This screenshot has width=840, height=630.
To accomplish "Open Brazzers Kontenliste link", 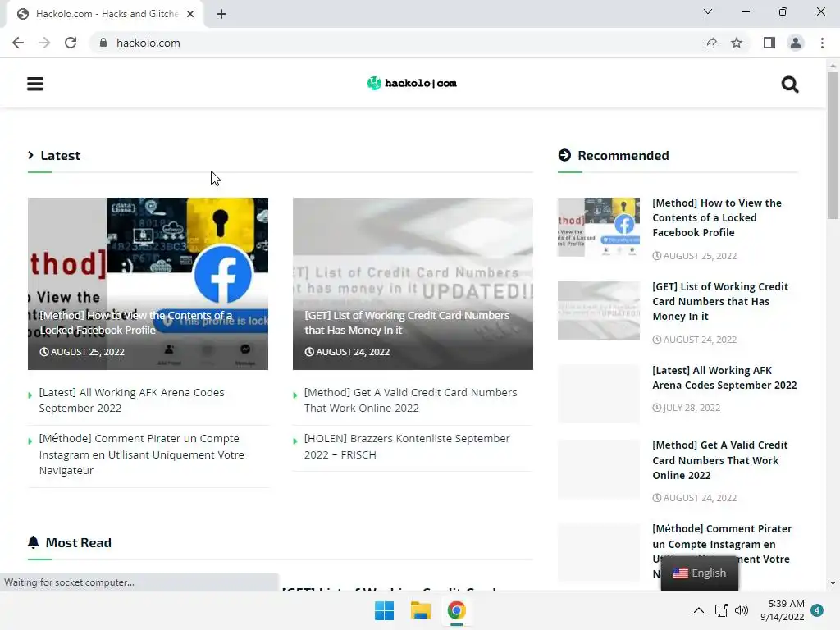I will click(407, 446).
